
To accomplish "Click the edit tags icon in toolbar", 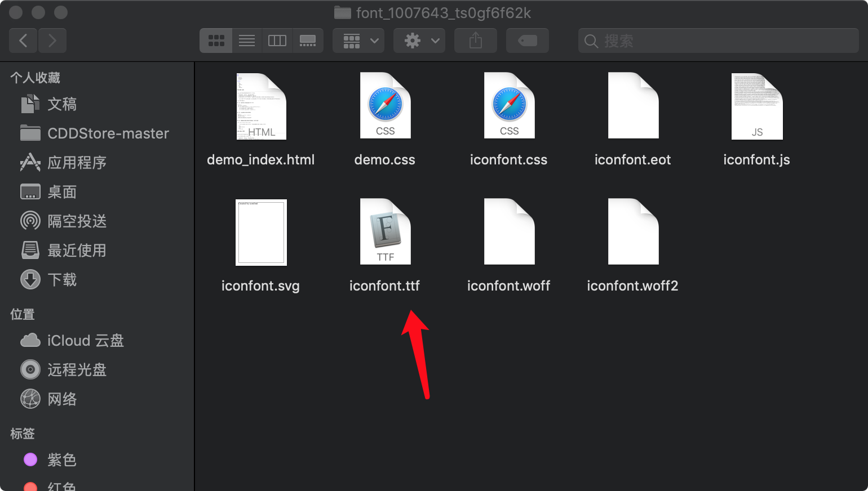I will (527, 40).
